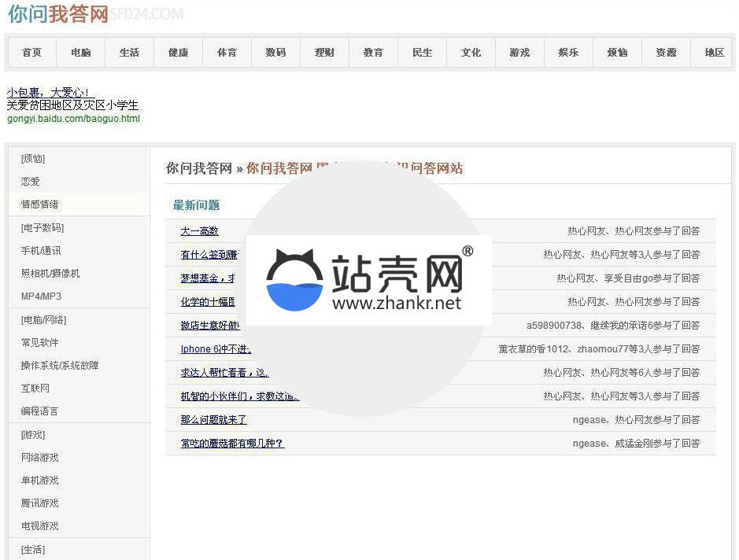The image size is (739, 560).
Task: Click answerers text ngease、威猛金刚参与了回答
Action: (x=636, y=443)
